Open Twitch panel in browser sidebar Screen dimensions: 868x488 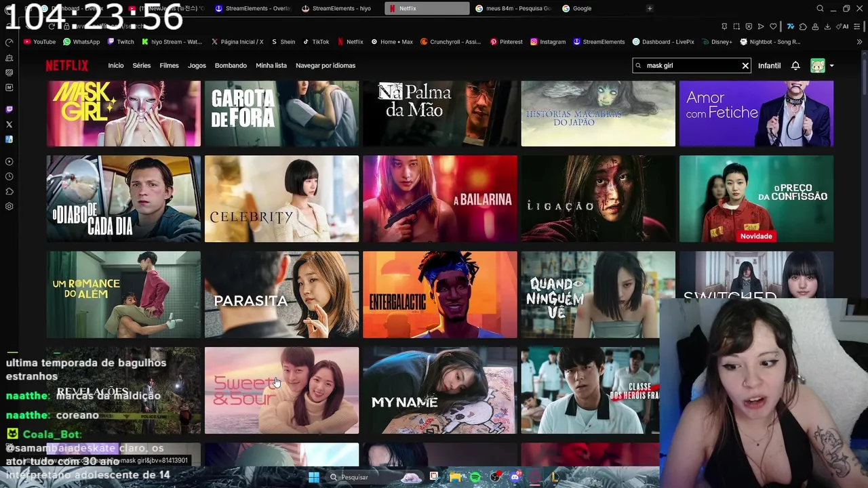pos(9,109)
